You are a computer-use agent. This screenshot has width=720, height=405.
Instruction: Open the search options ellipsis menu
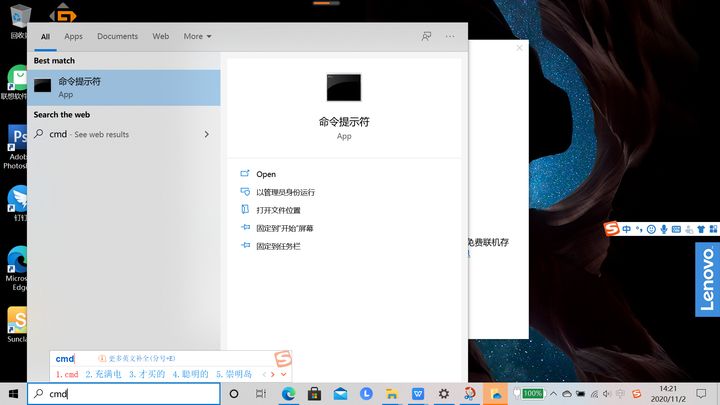pos(450,36)
